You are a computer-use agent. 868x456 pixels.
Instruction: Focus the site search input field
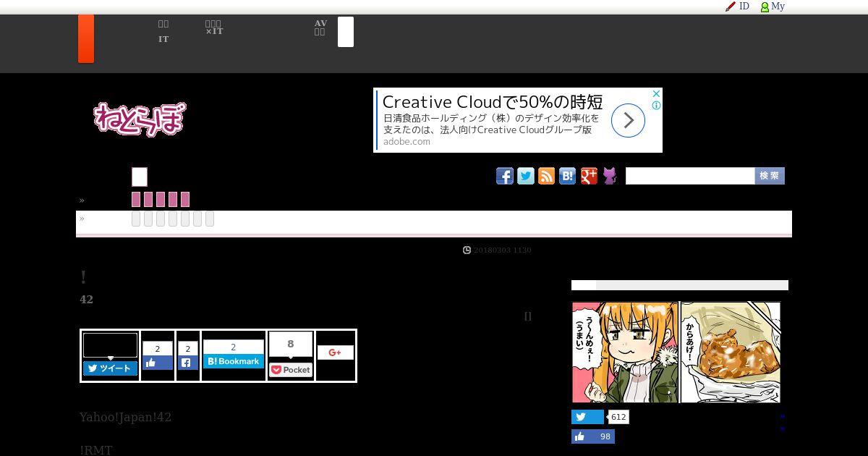click(690, 176)
